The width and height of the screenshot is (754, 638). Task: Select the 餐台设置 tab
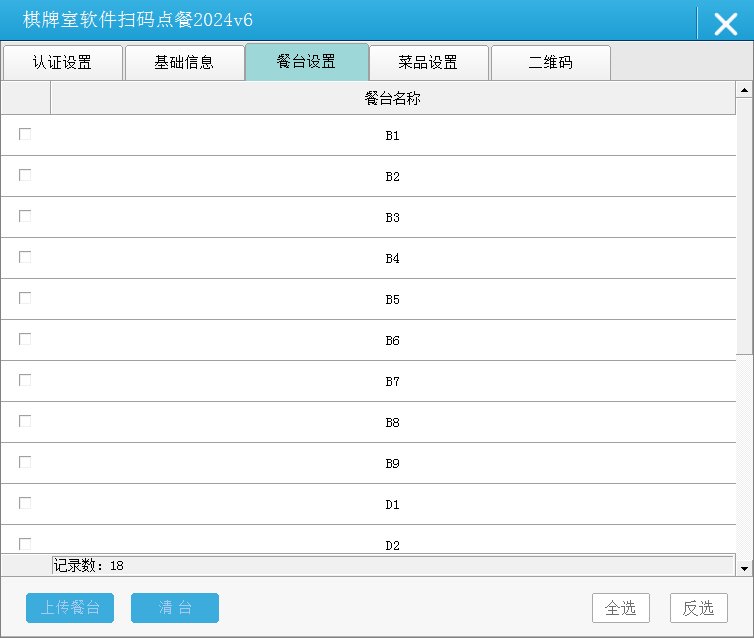[x=306, y=62]
